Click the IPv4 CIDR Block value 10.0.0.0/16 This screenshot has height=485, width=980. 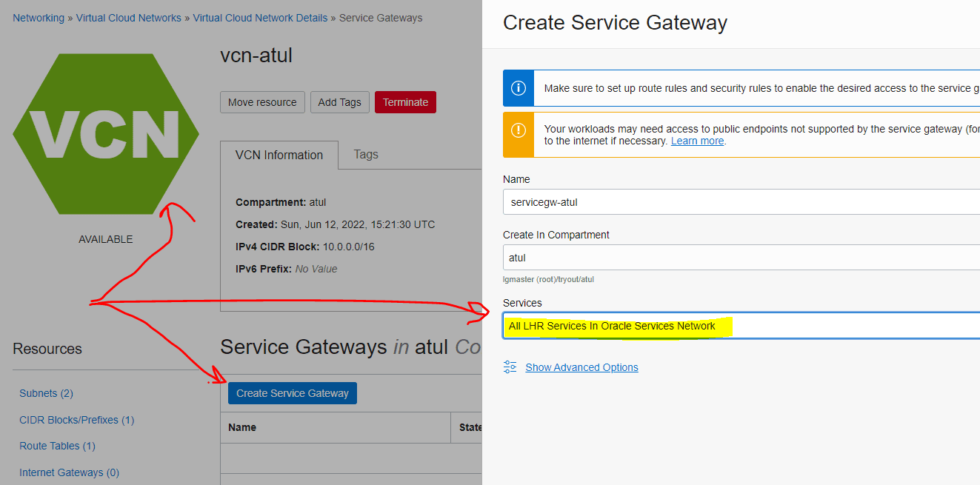348,247
